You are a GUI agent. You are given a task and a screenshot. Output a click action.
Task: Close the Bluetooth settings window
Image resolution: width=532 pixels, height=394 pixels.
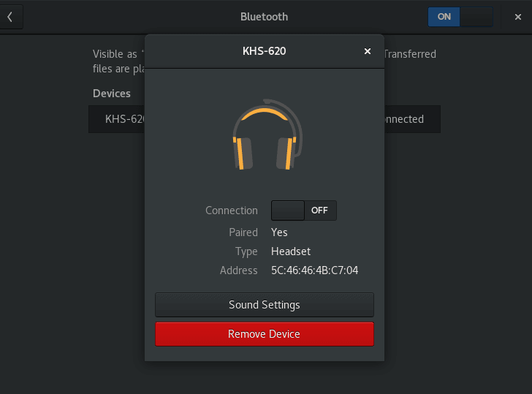(517, 17)
